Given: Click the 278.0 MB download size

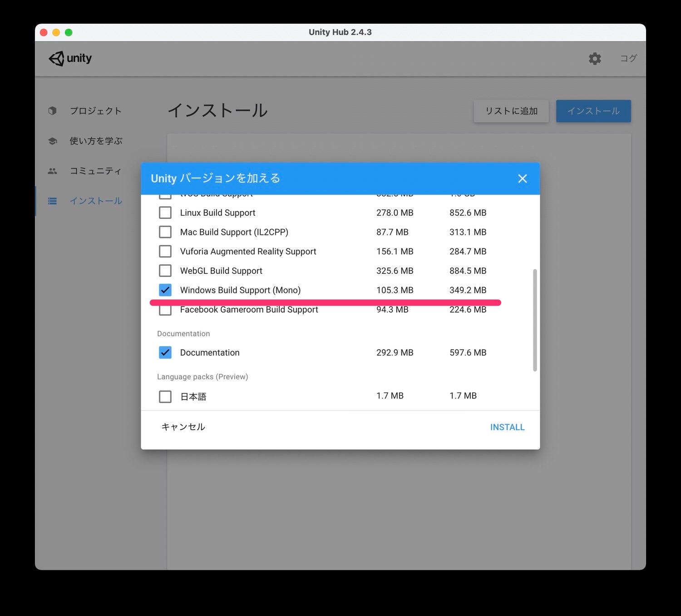Looking at the screenshot, I should click(x=395, y=213).
